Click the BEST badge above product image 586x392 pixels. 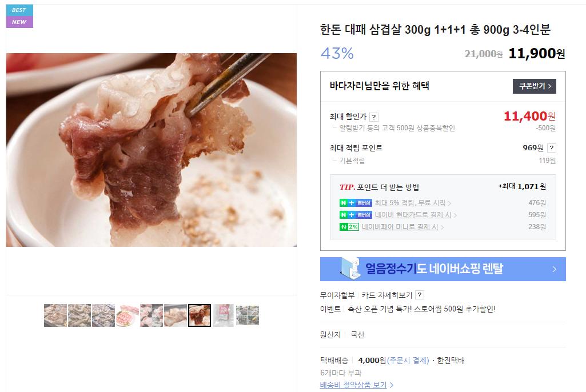pyautogui.click(x=19, y=10)
